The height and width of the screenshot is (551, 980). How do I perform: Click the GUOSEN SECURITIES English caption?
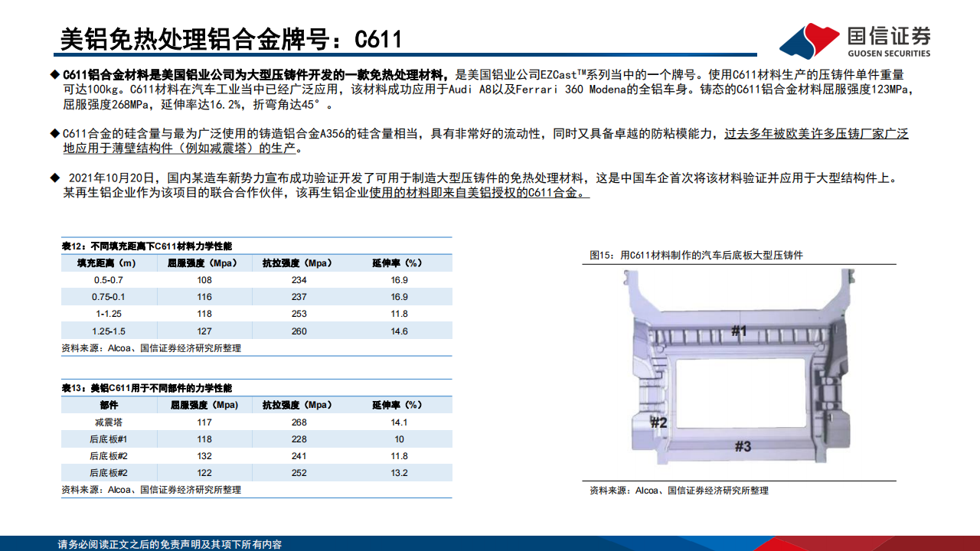coord(889,54)
